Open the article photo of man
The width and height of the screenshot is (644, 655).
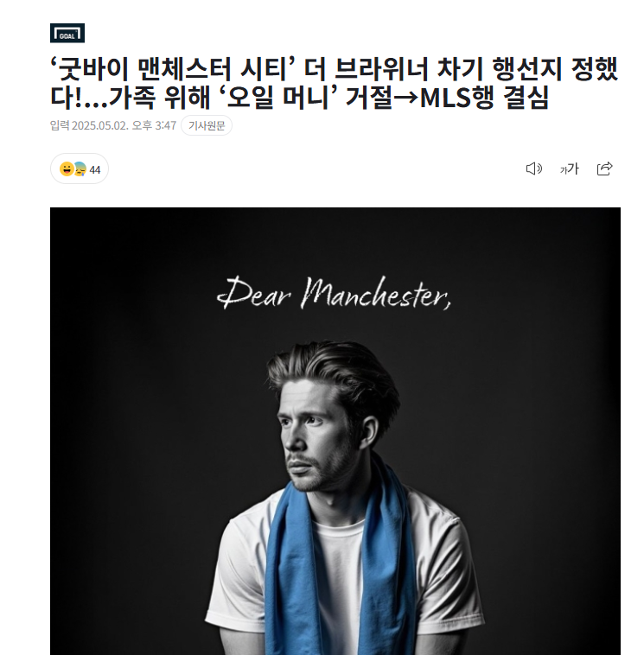click(335, 431)
